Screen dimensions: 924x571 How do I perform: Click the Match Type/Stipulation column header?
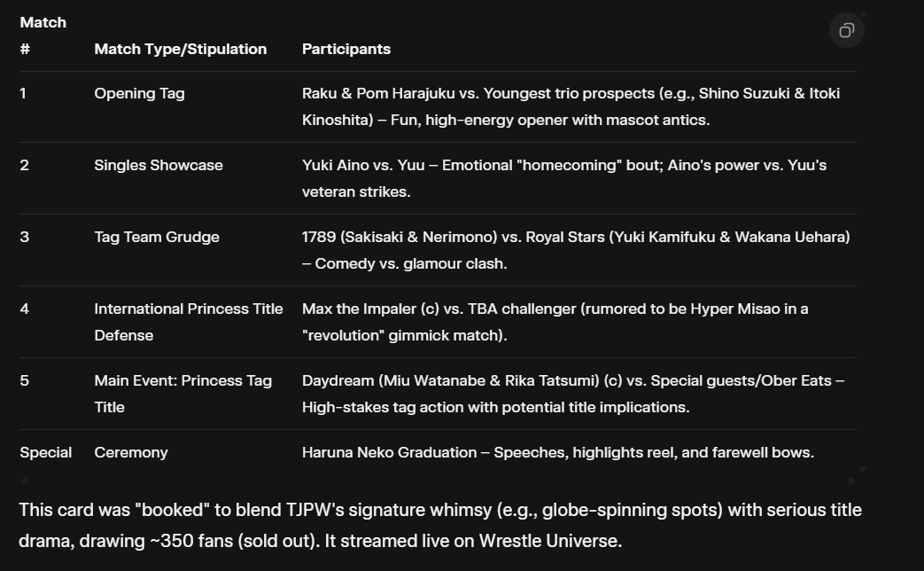pyautogui.click(x=180, y=50)
